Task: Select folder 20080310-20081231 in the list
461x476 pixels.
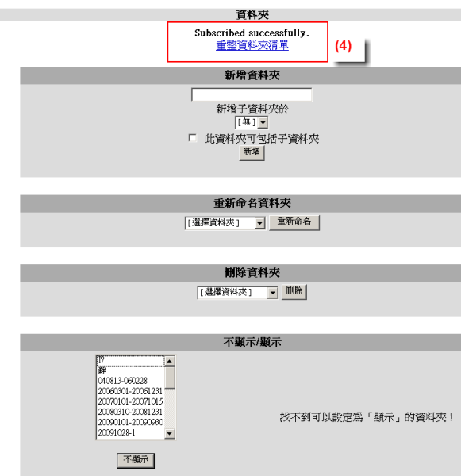Action: 131,412
